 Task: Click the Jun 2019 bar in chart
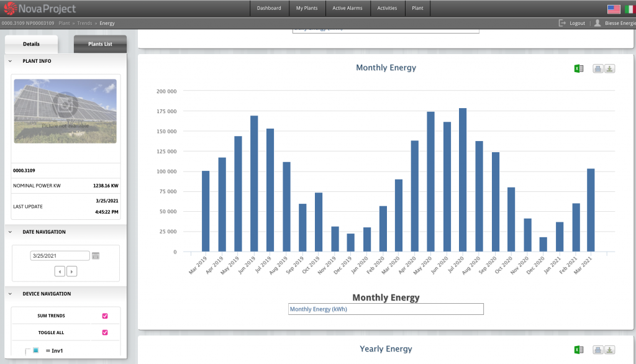(254, 183)
